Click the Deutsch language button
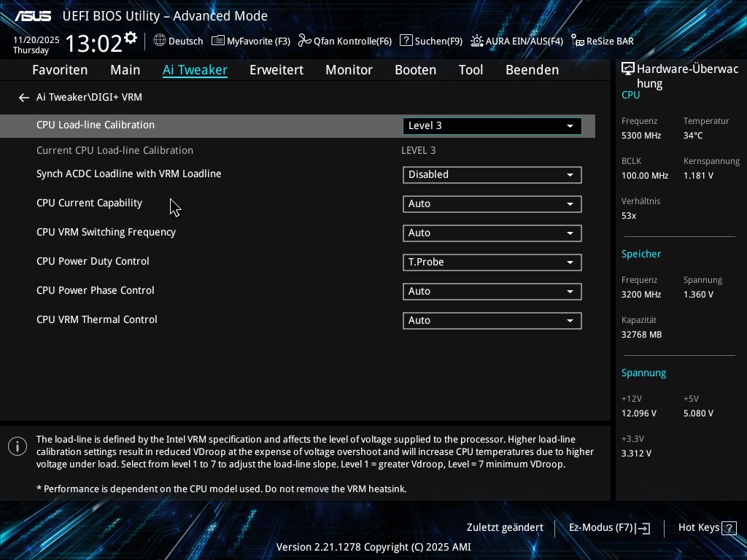The width and height of the screenshot is (747, 560). (x=179, y=41)
